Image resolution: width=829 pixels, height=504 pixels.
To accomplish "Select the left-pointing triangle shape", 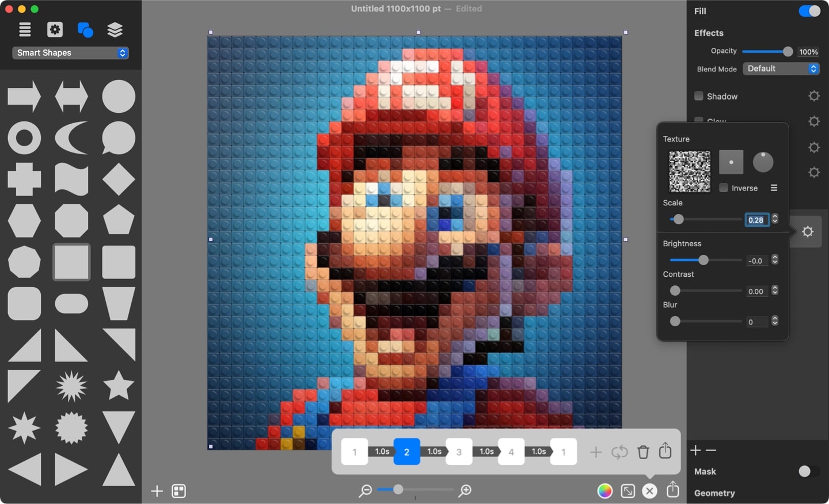I will [24, 469].
